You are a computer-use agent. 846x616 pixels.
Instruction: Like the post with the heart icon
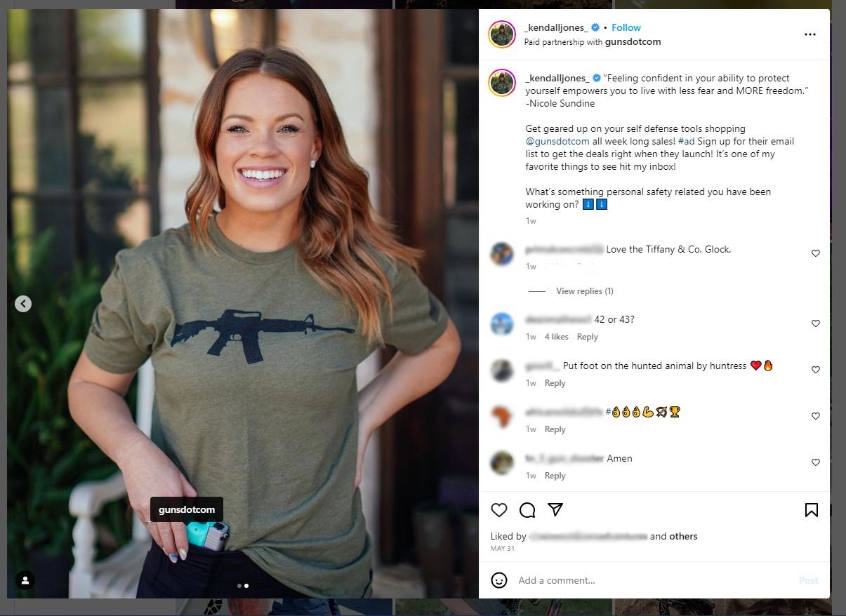pos(499,510)
